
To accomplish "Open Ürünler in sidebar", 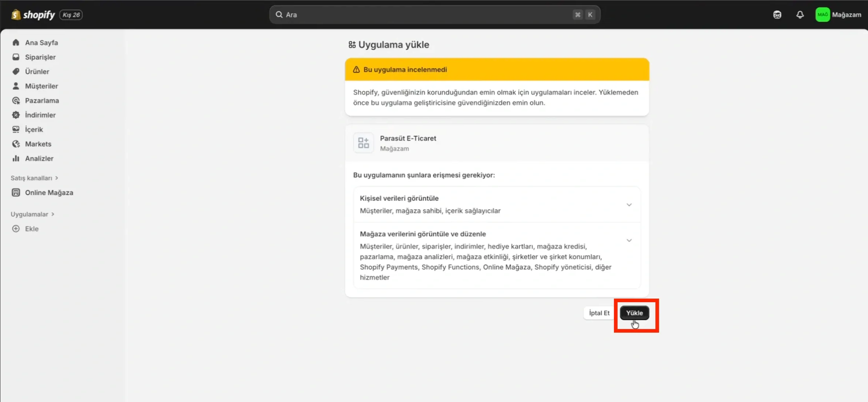I will click(x=37, y=72).
